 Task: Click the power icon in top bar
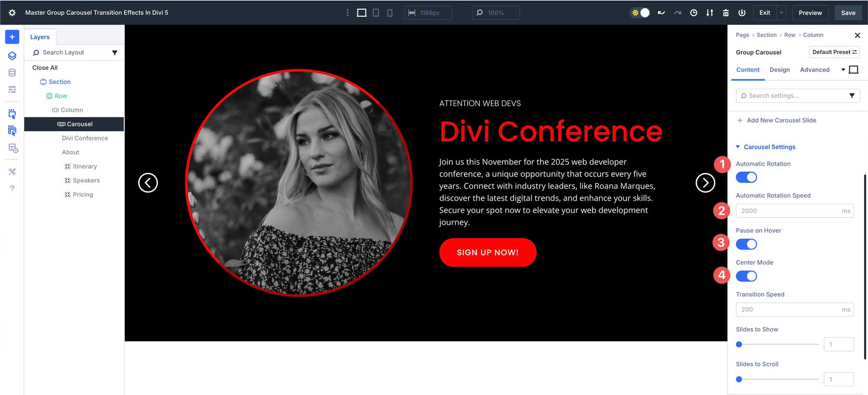click(x=742, y=13)
